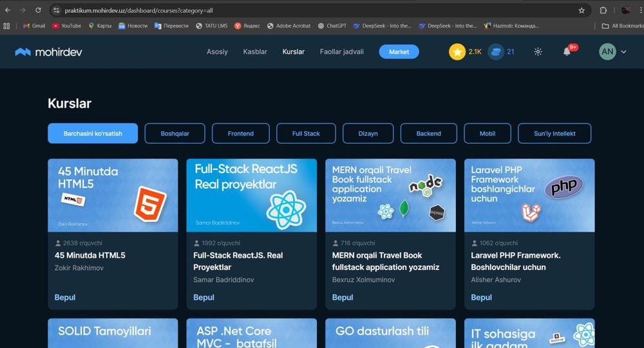Expand the profile dropdown chevron
The image size is (644, 348).
(x=623, y=51)
